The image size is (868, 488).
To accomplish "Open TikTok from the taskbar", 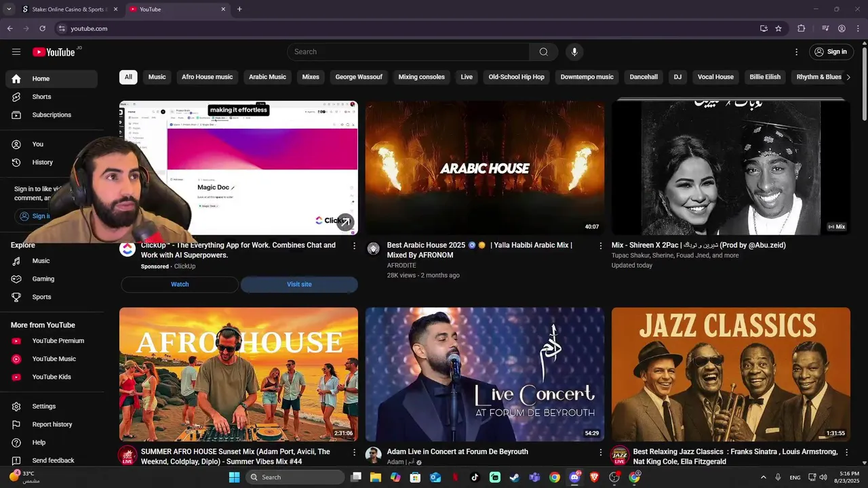I will [x=475, y=477].
